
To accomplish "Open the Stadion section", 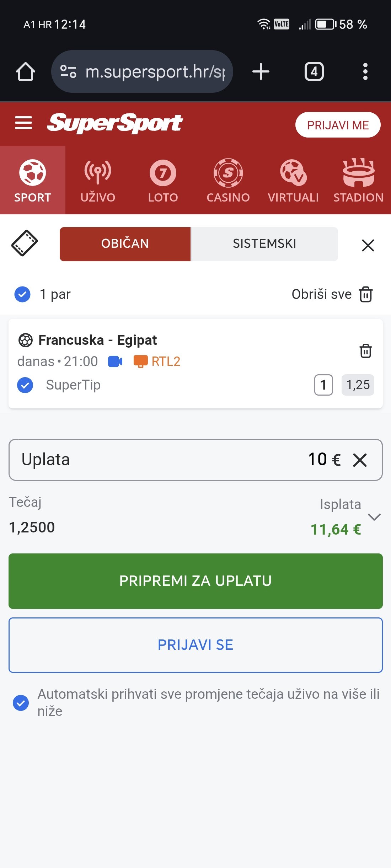I will coord(358,181).
